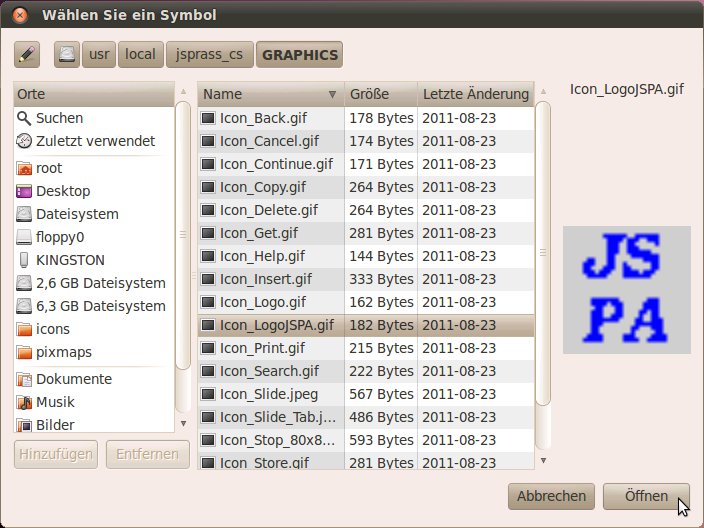The width and height of the screenshot is (704, 528).
Task: Sort by Letzte Änderung column
Action: pos(475,94)
